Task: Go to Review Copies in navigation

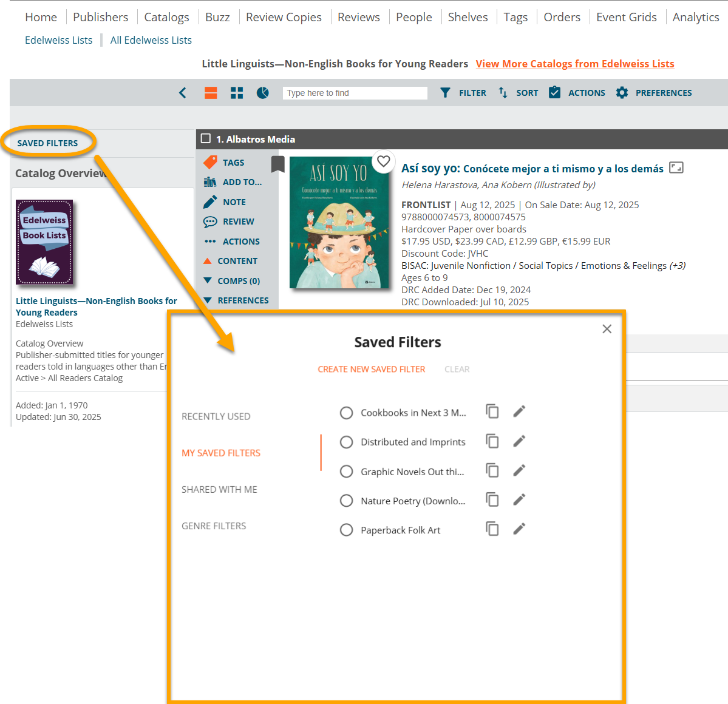Action: (284, 17)
